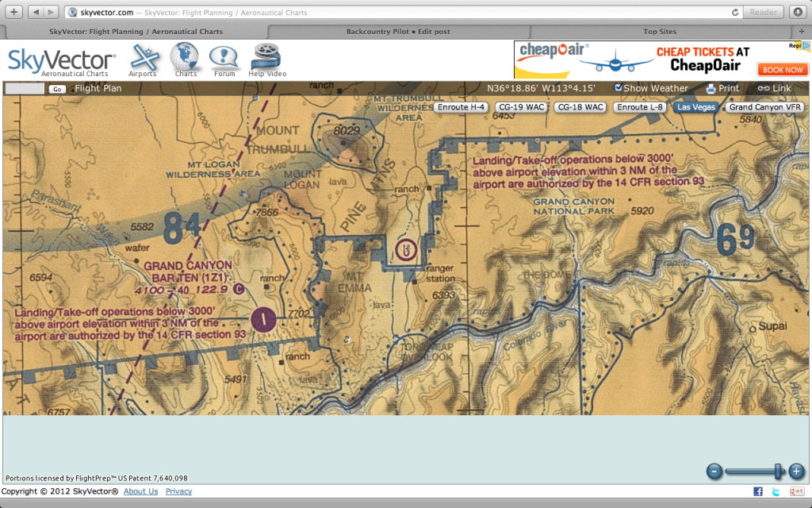Switch to Enroute H-4 chart
The image size is (812, 508).
pos(462,107)
